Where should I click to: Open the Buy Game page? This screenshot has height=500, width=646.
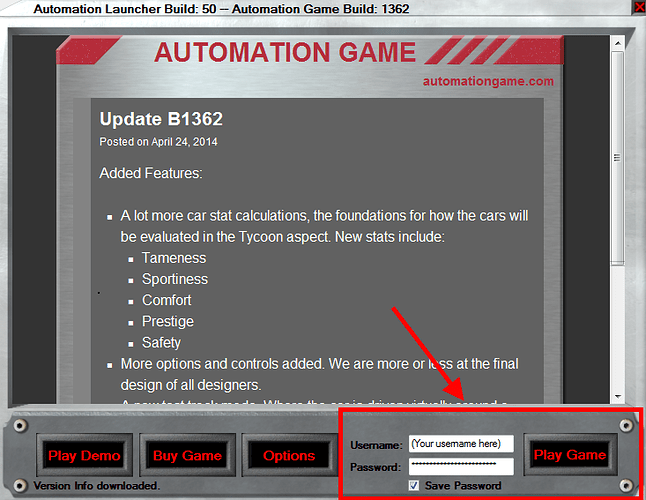(187, 456)
